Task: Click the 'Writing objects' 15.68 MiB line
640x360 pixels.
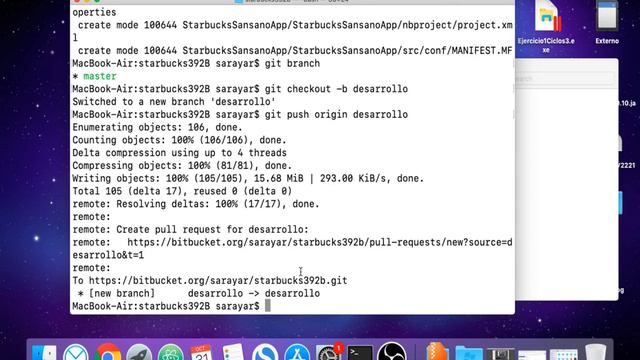Action: [x=248, y=178]
